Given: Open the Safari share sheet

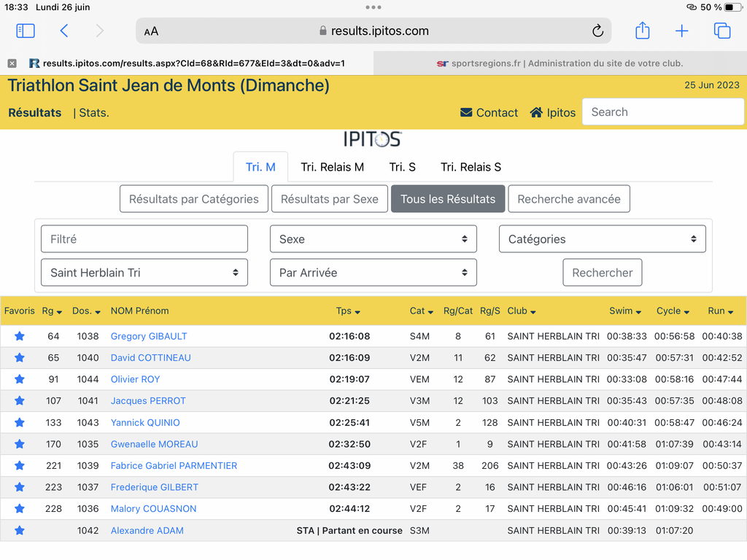Looking at the screenshot, I should tap(642, 31).
